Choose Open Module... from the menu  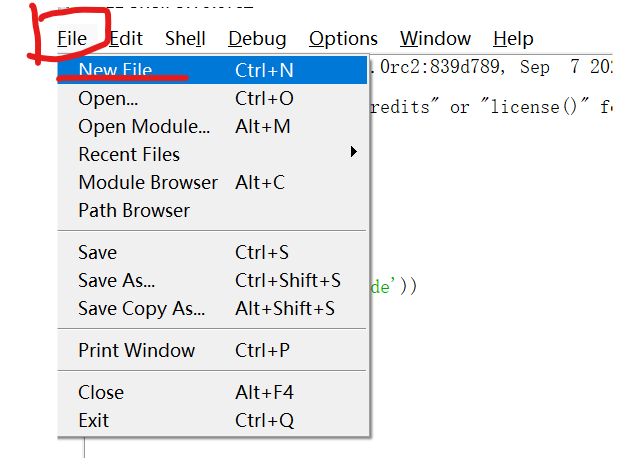pyautogui.click(x=144, y=127)
